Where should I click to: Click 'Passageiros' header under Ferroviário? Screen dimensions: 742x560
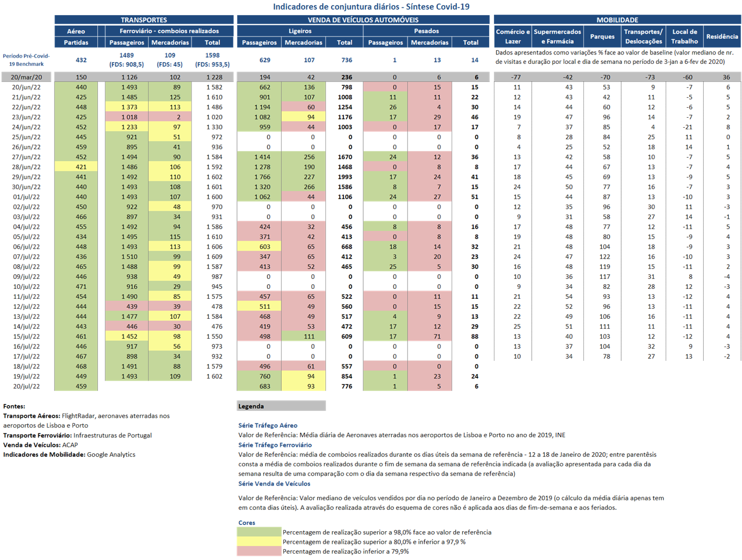tap(127, 42)
